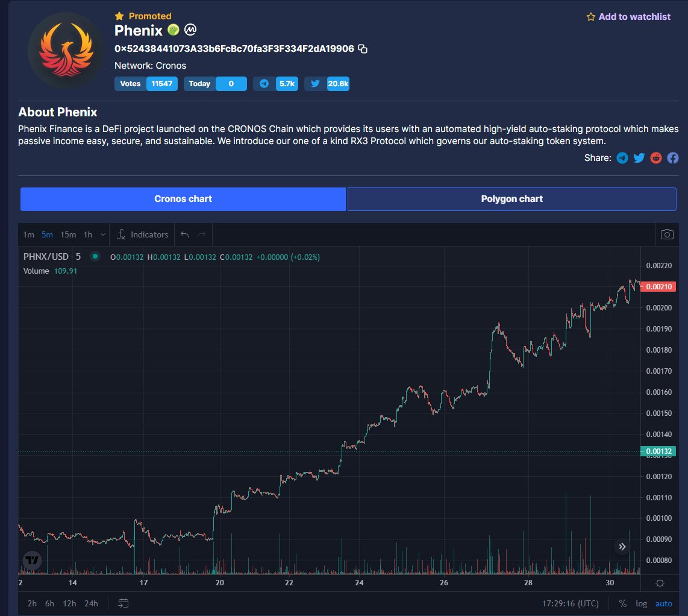Select the Cronos chart tab
Screen dimensions: 688x616
coord(183,199)
